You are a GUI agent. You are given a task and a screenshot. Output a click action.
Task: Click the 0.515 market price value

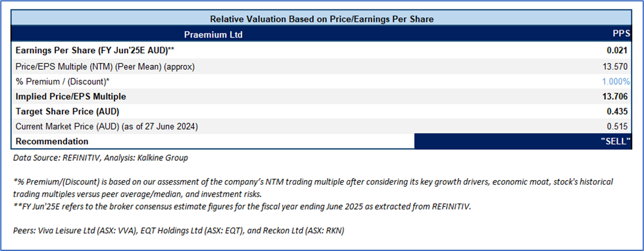tap(620, 127)
